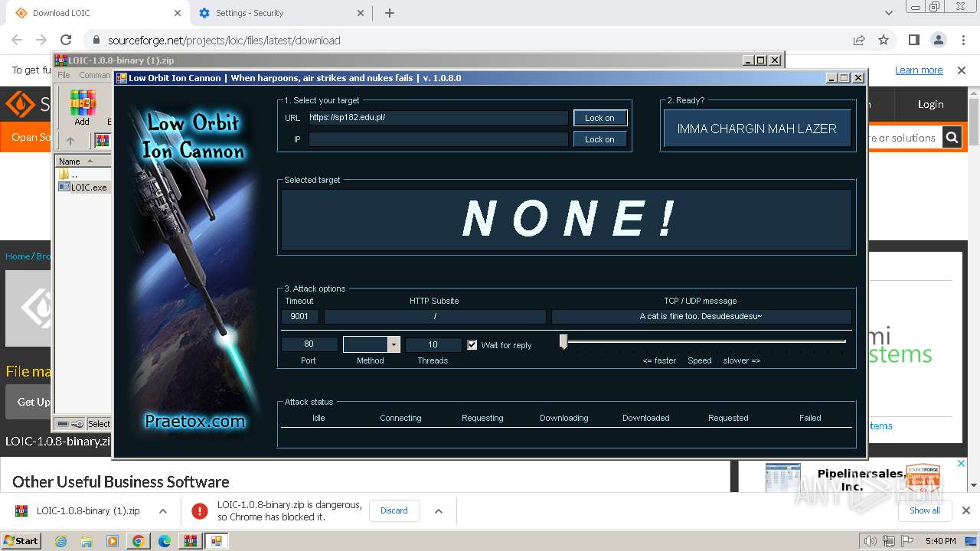Switch to the Settings - Security tab

click(x=279, y=13)
